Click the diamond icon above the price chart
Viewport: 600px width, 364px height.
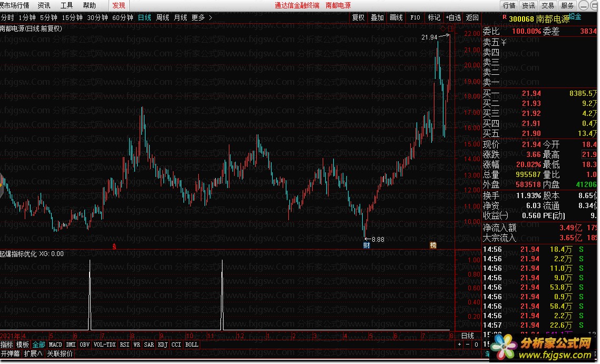point(443,28)
